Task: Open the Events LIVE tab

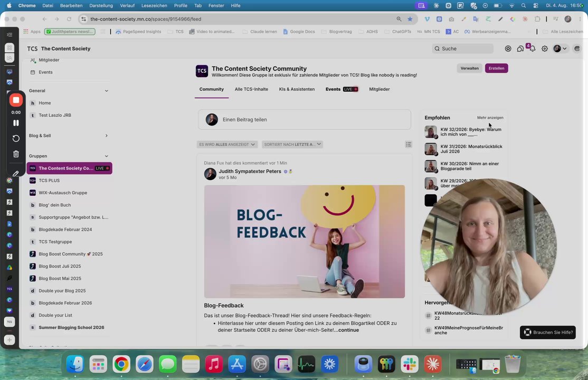Action: pos(342,89)
